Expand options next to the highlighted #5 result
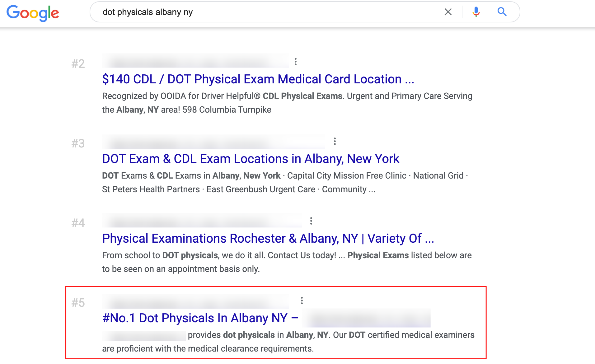This screenshot has width=595, height=364. pos(302,300)
